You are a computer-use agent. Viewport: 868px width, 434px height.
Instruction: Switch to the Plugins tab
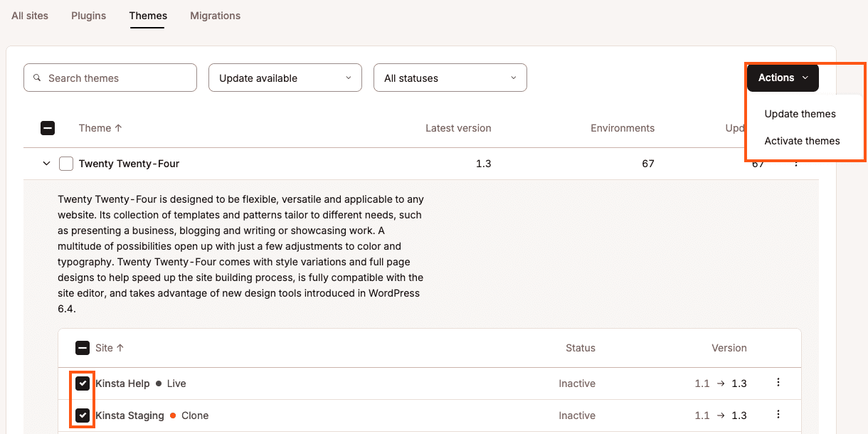coord(89,16)
